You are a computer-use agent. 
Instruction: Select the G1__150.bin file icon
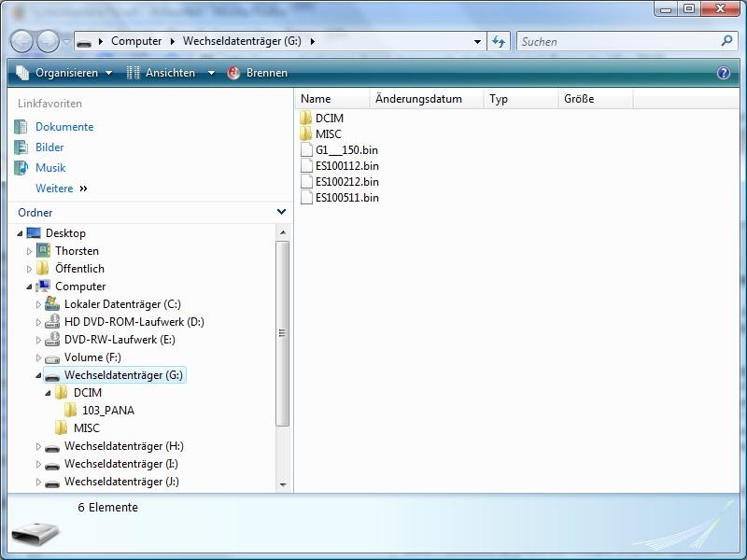coord(307,150)
